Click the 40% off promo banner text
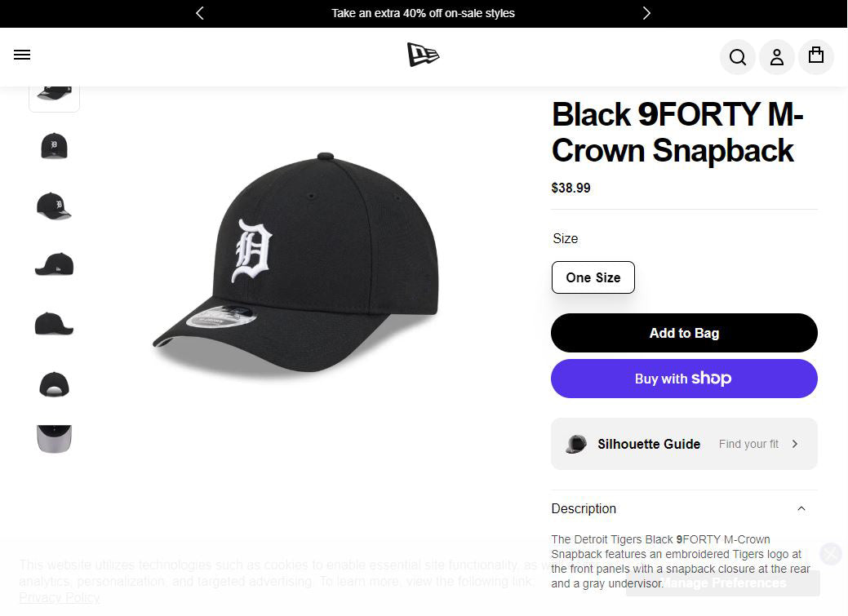The image size is (848, 616). [423, 13]
